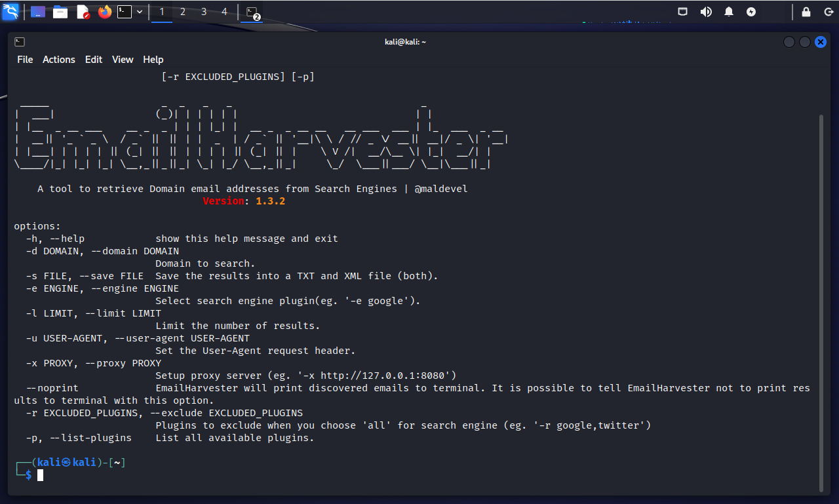Click the show desktop panel icon
This screenshot has height=504, width=839.
(x=38, y=12)
